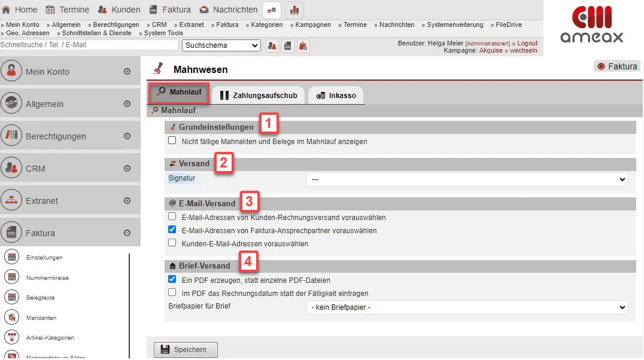
Task: Click the bar chart statistics icon
Action: (x=294, y=10)
